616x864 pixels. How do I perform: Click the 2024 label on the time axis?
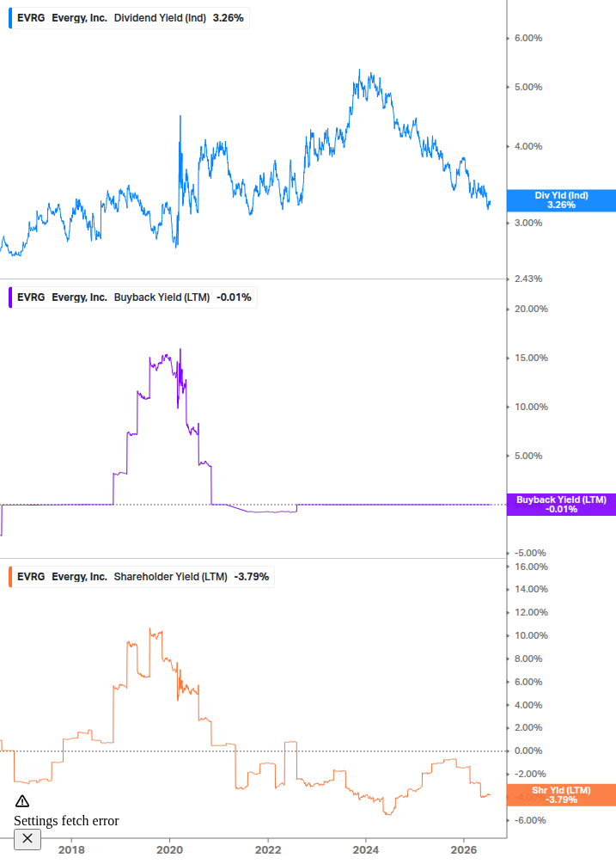coord(366,850)
